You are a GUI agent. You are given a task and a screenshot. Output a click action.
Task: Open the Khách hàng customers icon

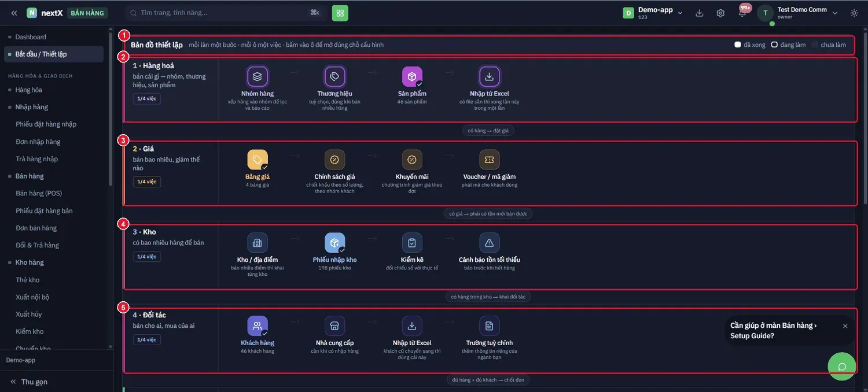pyautogui.click(x=258, y=326)
